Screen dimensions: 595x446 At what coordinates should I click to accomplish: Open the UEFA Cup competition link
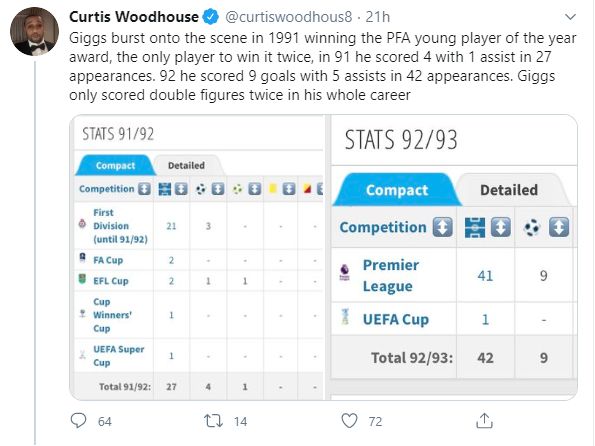click(x=396, y=319)
